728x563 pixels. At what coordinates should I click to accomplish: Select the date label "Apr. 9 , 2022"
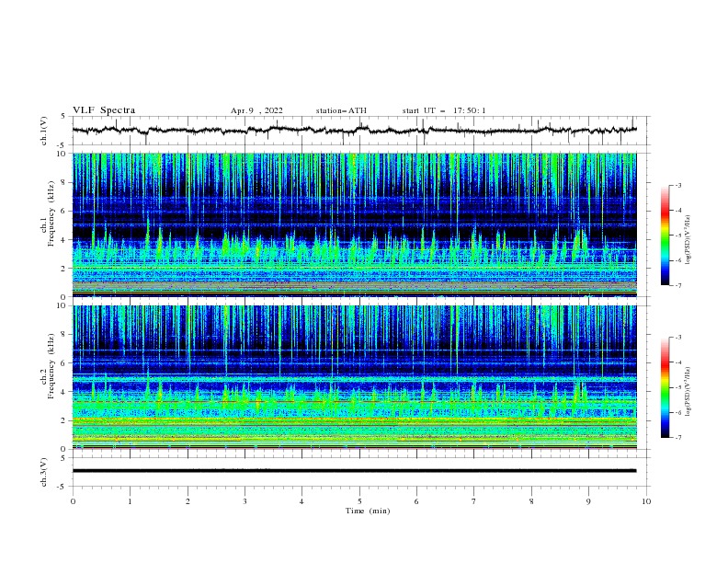256,110
